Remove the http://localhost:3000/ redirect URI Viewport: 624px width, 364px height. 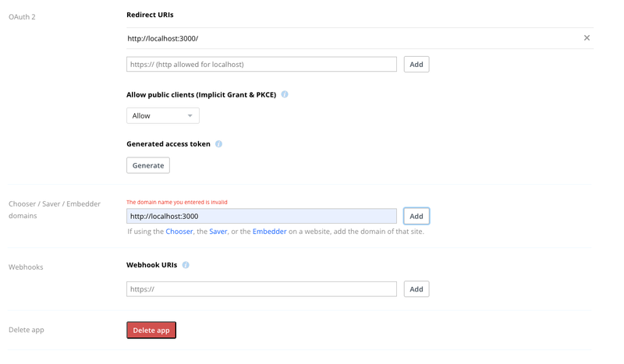pos(587,38)
